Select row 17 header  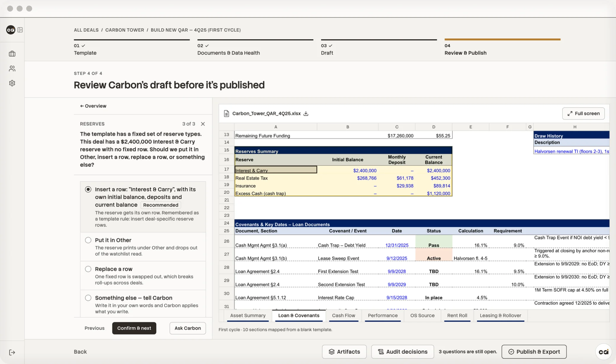point(227,169)
